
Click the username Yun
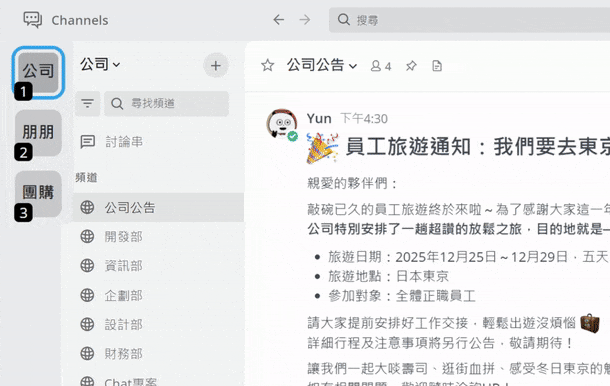(x=319, y=118)
